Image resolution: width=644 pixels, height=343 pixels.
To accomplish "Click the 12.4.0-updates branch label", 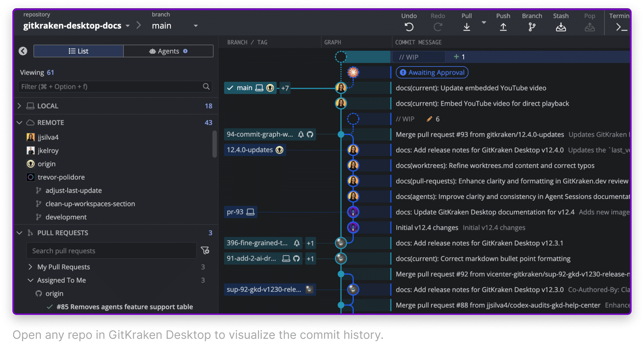I will [x=255, y=150].
